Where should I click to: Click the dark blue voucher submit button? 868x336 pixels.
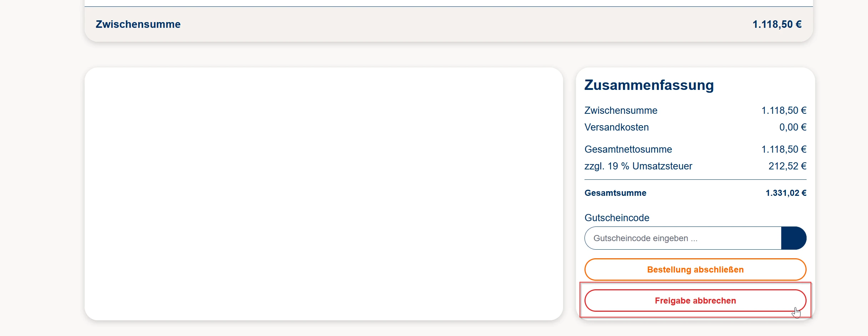(x=793, y=238)
